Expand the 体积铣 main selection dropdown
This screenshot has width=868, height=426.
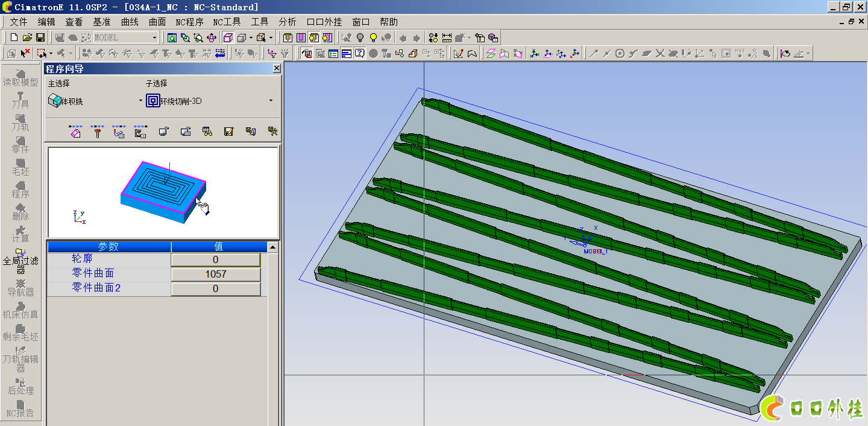click(x=140, y=101)
